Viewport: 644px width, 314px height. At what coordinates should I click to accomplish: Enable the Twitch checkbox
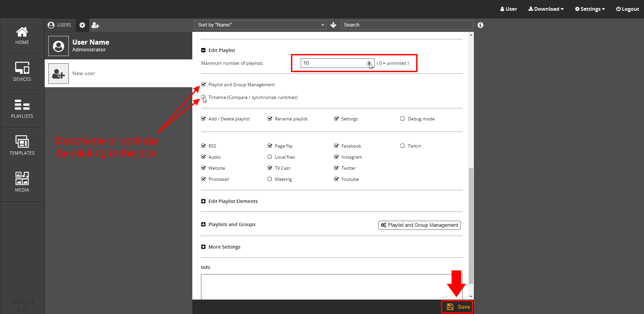(x=403, y=146)
